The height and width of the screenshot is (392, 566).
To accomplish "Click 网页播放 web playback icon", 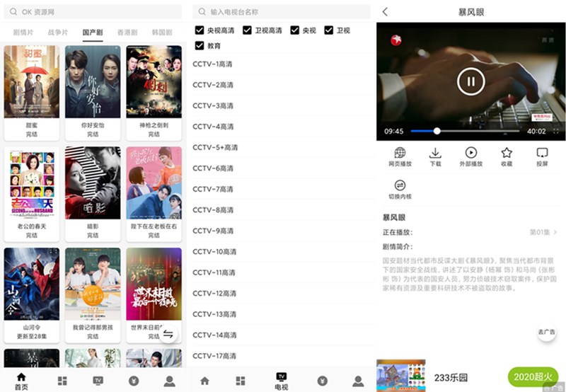I will click(x=400, y=156).
